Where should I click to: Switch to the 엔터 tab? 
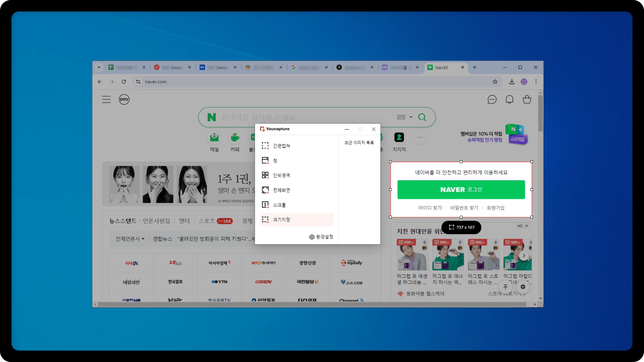point(184,221)
